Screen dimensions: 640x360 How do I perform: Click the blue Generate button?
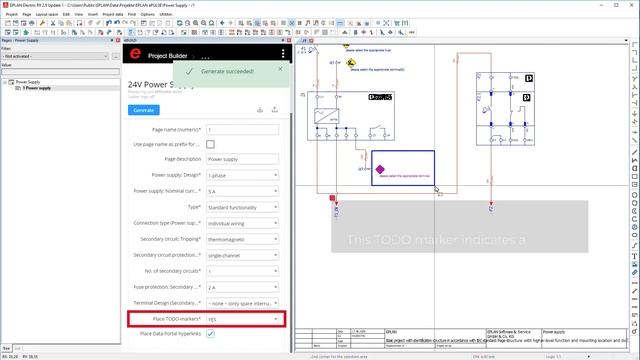click(x=144, y=110)
